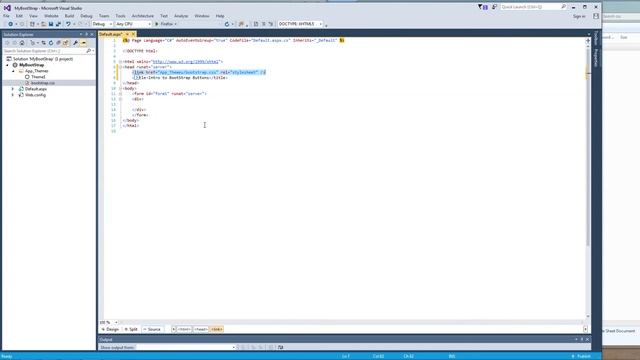Click the Publish icon in the status bar

573,356
